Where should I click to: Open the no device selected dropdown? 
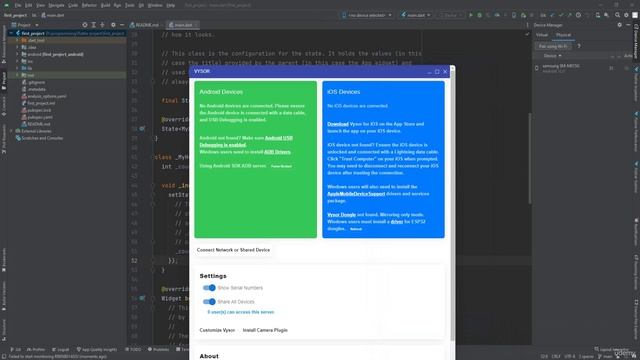[x=367, y=15]
